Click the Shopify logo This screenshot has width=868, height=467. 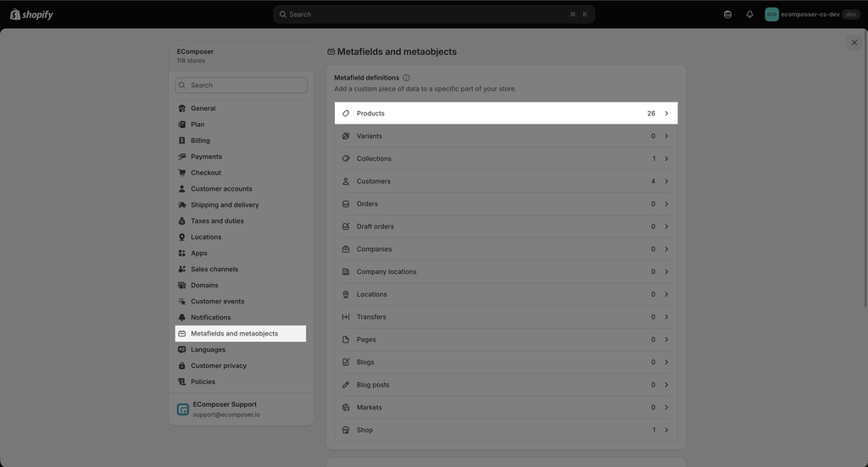tap(31, 14)
